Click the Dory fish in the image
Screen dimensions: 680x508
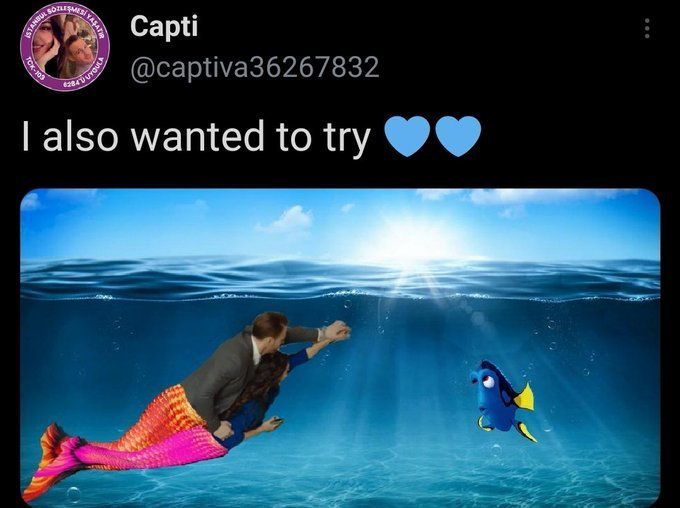click(503, 400)
